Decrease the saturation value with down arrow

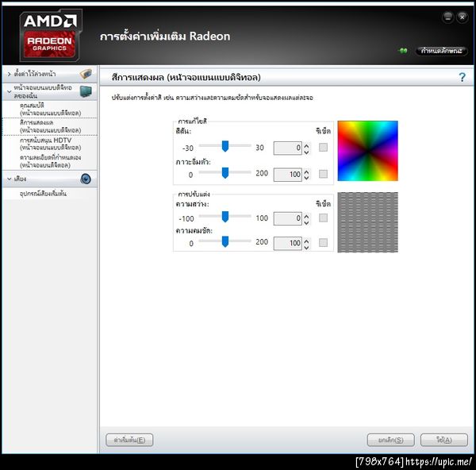[x=306, y=178]
